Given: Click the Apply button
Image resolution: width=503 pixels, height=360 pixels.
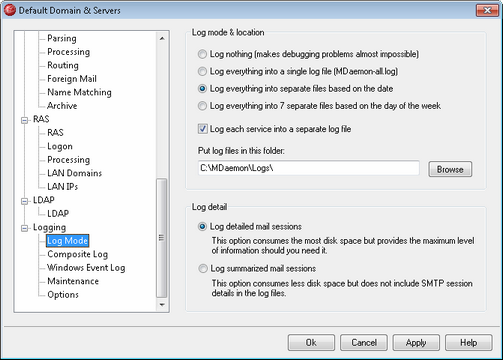Looking at the screenshot, I should pos(416,343).
